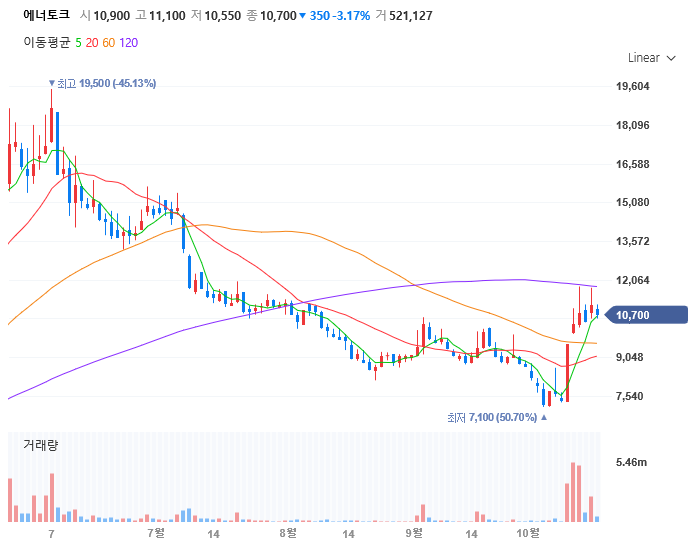This screenshot has width=688, height=551.
Task: Click the low price value 10,550
Action: click(222, 16)
